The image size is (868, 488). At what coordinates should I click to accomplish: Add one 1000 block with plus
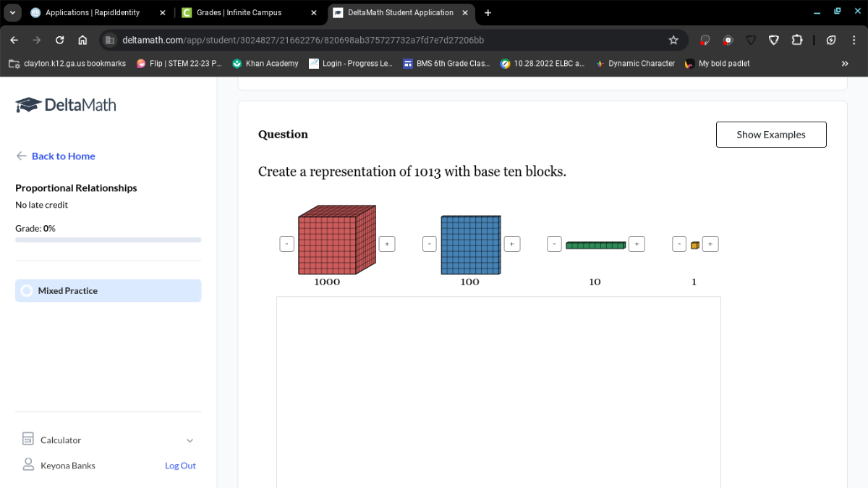pos(387,244)
